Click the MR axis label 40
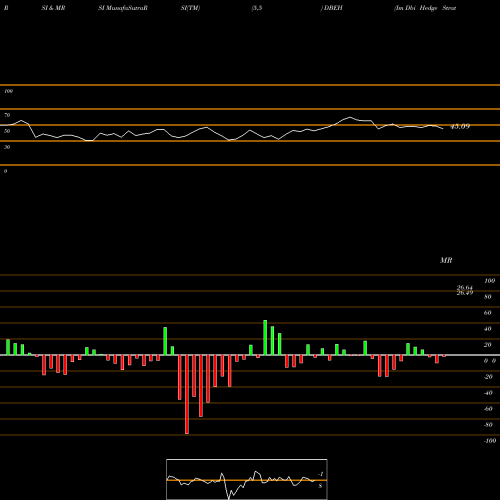The image size is (500, 500). (x=488, y=329)
